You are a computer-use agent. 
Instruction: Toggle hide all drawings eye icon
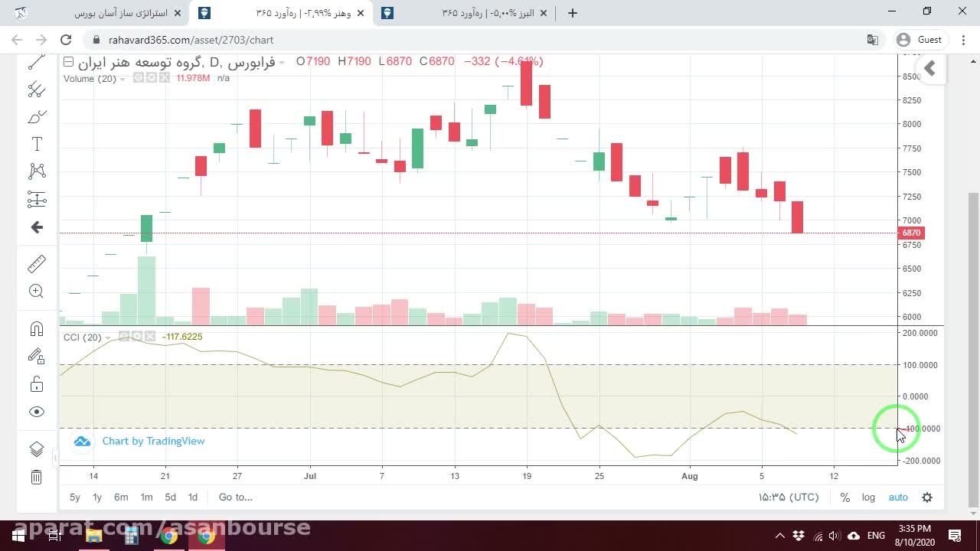(x=37, y=412)
